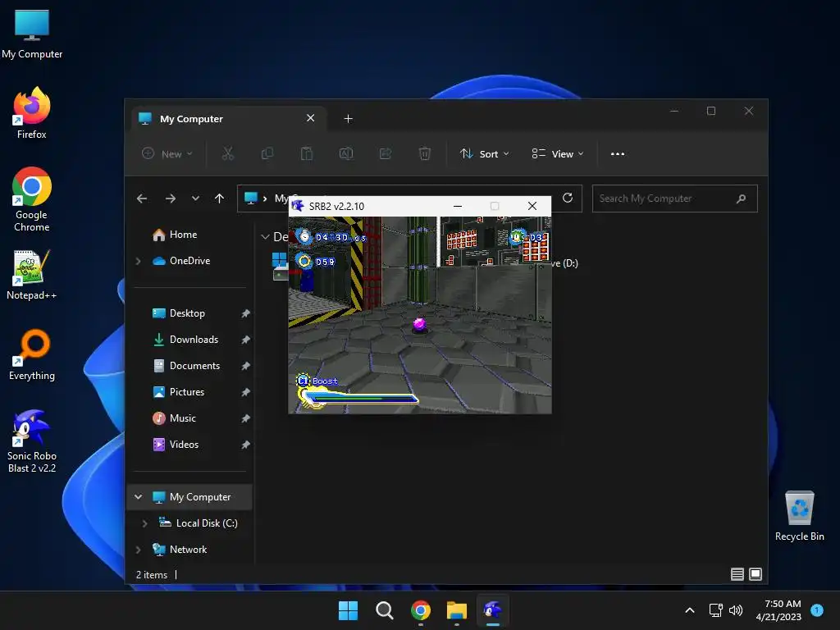Open network status in system tray

click(715, 610)
